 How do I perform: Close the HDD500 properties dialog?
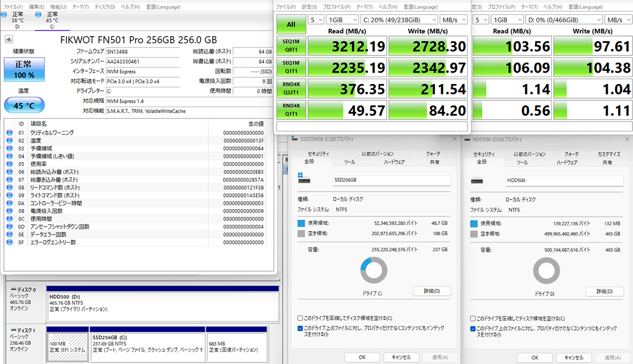click(627, 140)
